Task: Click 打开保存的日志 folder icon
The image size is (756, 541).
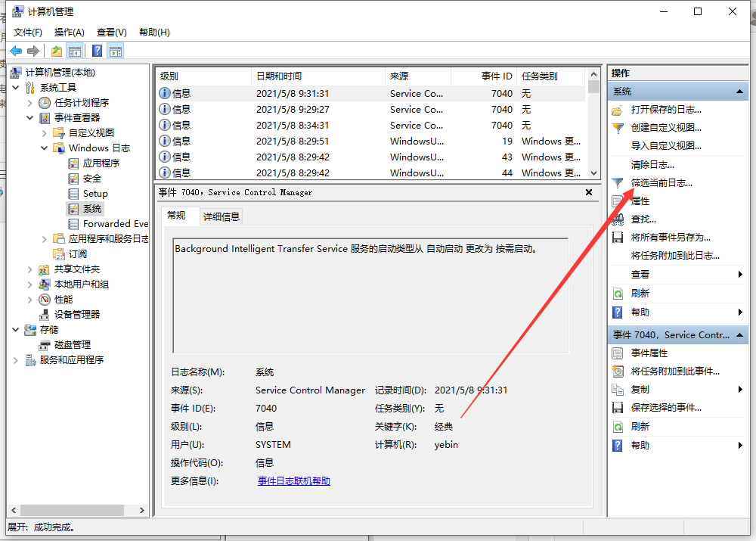Action: pos(618,110)
